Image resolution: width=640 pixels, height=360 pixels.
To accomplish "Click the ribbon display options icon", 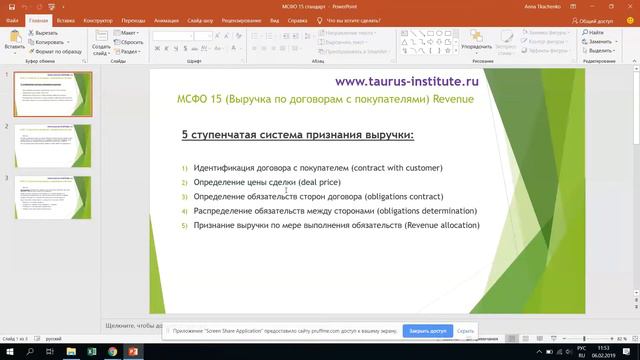I will click(573, 7).
